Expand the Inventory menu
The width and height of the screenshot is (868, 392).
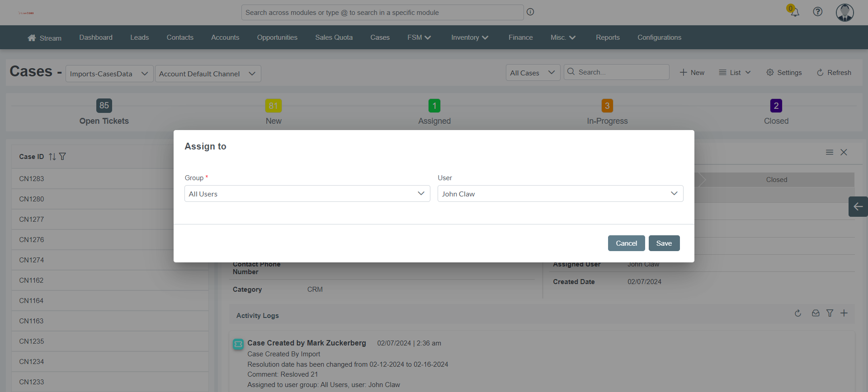(x=469, y=37)
